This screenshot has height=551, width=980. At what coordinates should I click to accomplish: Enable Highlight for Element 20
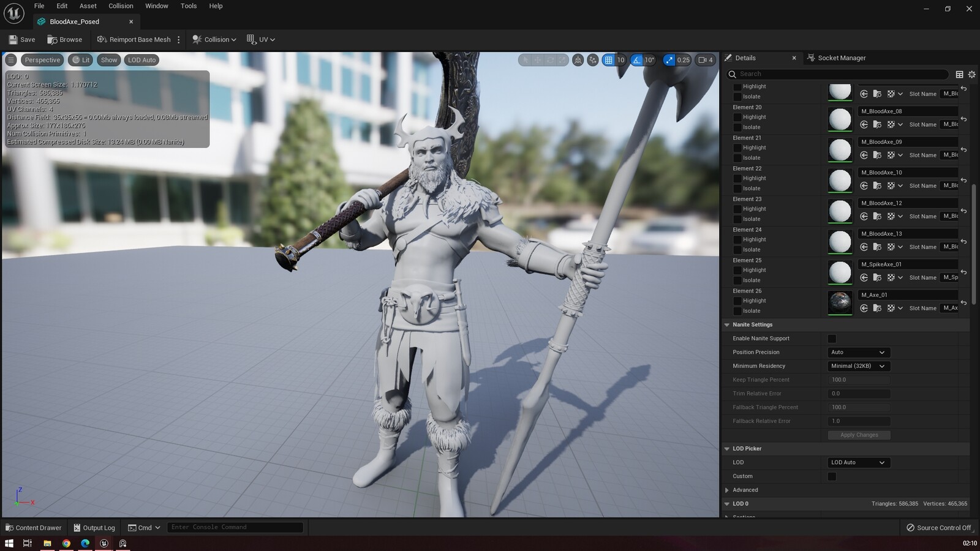(737, 118)
